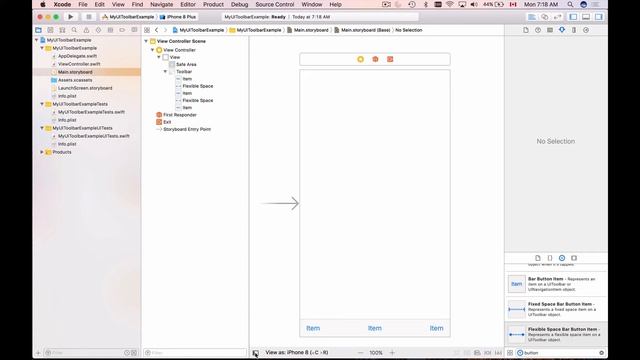Open the Breakpoint navigator icon
The height and width of the screenshot is (360, 640).
[122, 30]
